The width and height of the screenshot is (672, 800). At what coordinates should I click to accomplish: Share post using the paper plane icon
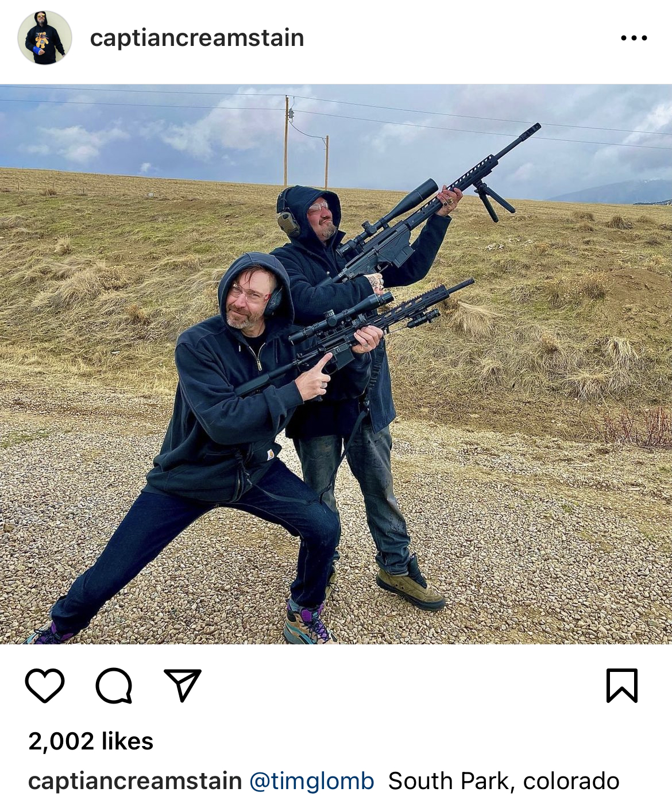click(x=183, y=685)
